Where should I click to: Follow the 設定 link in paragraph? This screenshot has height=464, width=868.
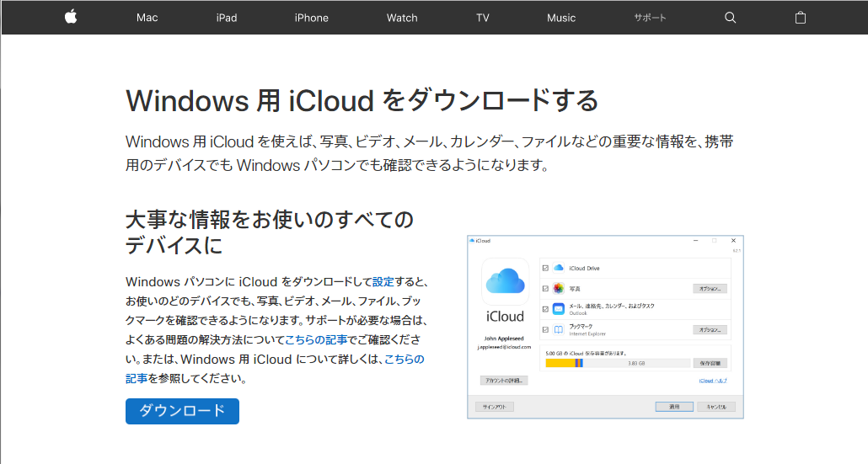pos(383,281)
